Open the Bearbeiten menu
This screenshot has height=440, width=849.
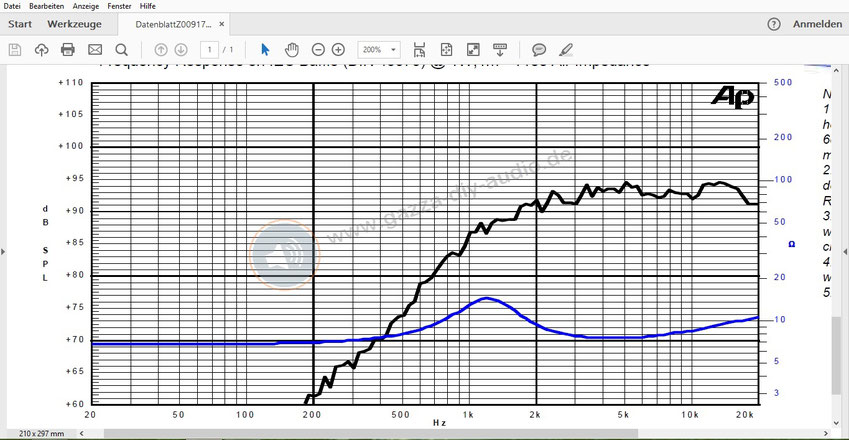tap(47, 6)
